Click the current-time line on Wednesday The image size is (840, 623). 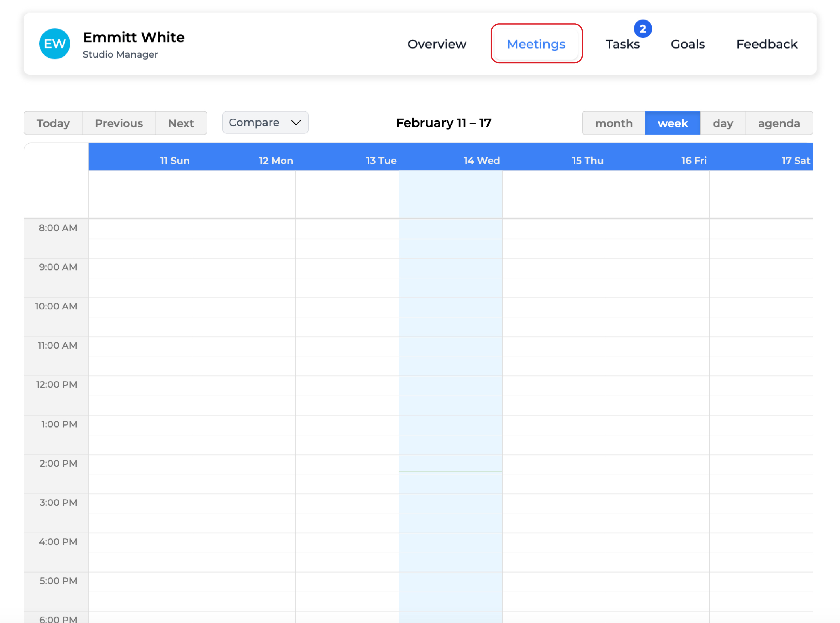pos(450,471)
